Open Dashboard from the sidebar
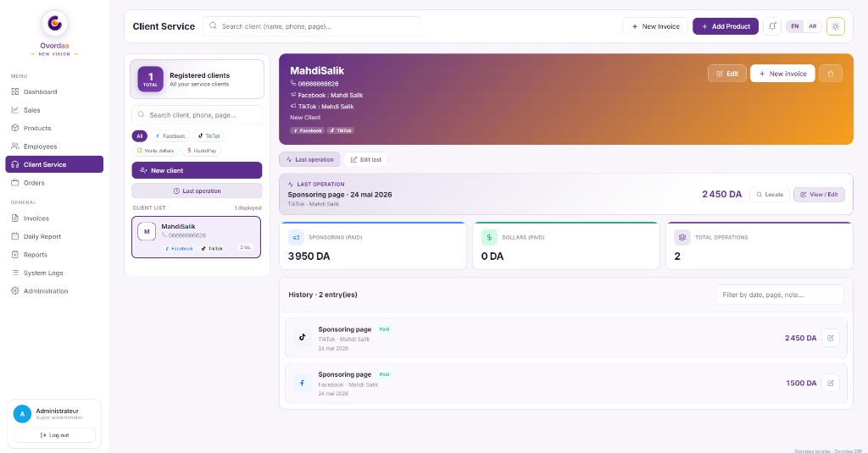868x453 pixels. [x=54, y=91]
